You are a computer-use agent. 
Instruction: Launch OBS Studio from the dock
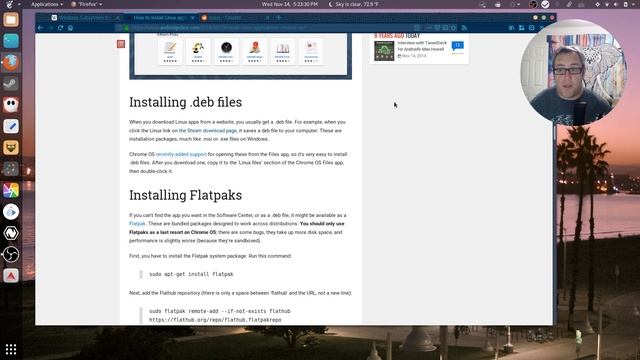[x=11, y=254]
